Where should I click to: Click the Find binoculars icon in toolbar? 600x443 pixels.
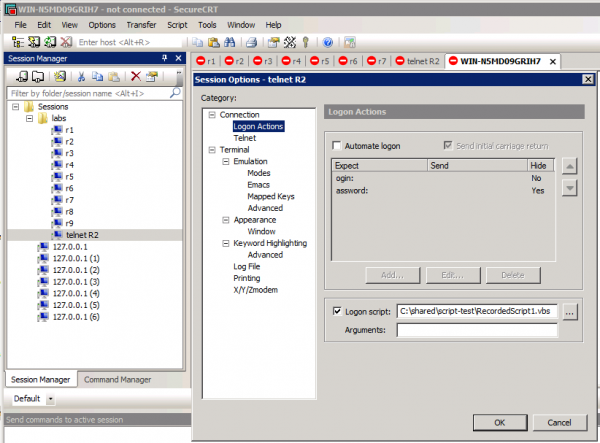pos(229,42)
